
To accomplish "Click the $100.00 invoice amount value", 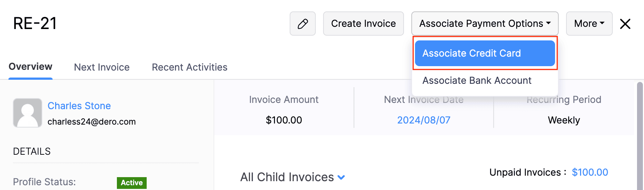I will pyautogui.click(x=284, y=120).
